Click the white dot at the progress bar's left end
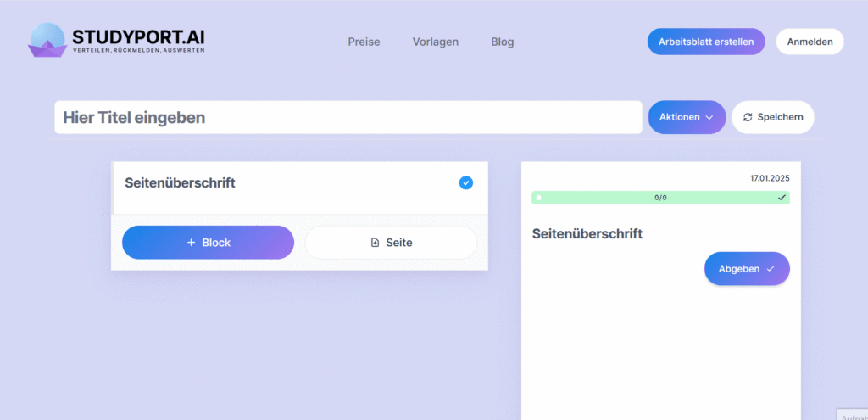The height and width of the screenshot is (420, 868). coord(539,198)
